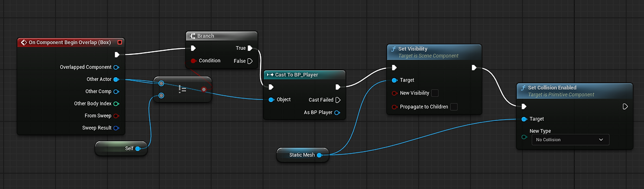Click the Self node output pin

tap(138, 148)
